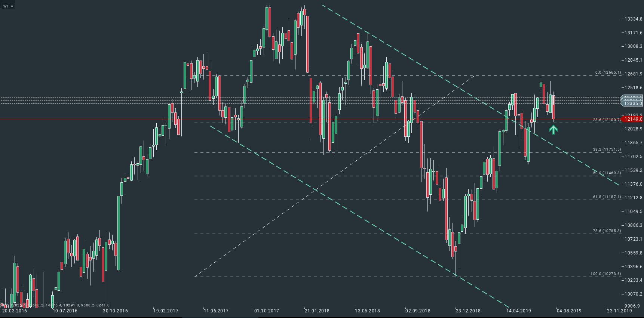The height and width of the screenshot is (318, 644).
Task: Click the 23.6 (12100.7) Fibonacci label
Action: [607, 120]
